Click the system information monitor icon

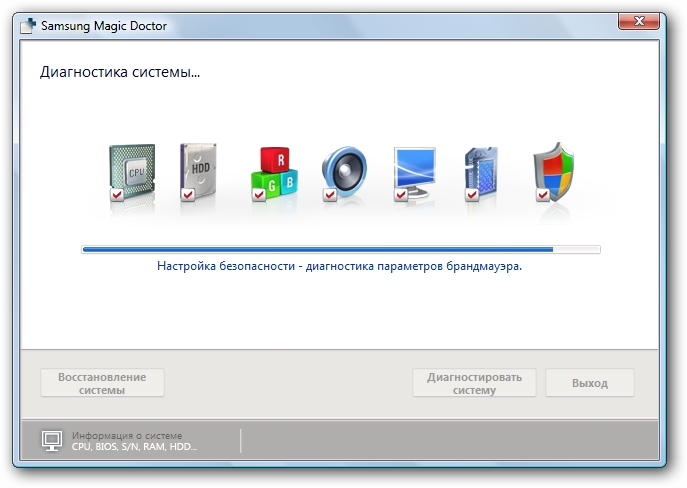click(52, 441)
